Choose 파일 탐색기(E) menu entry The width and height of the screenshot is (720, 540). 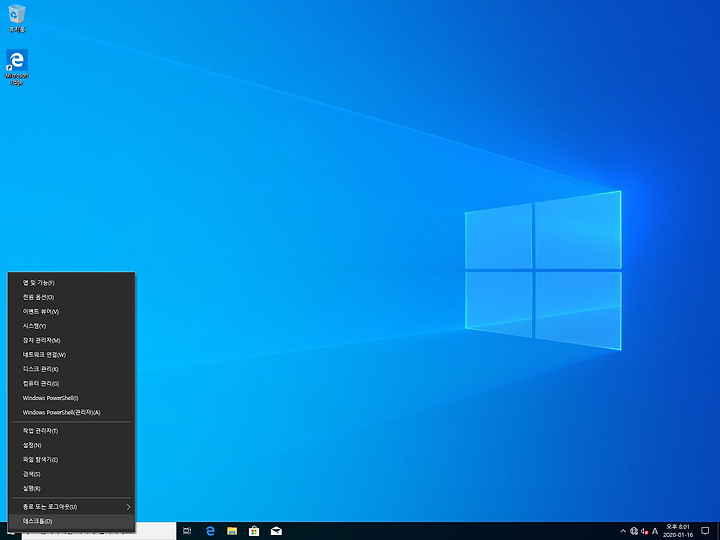coord(72,460)
